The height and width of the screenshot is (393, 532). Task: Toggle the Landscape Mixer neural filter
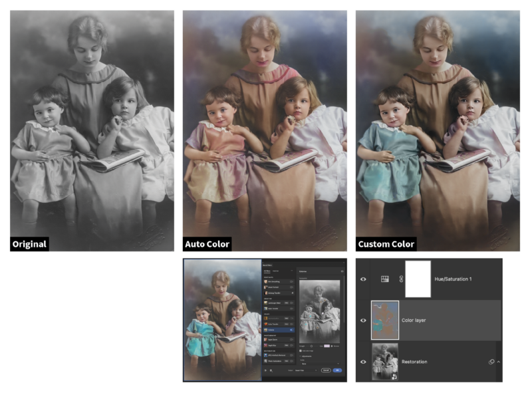pyautogui.click(x=291, y=303)
